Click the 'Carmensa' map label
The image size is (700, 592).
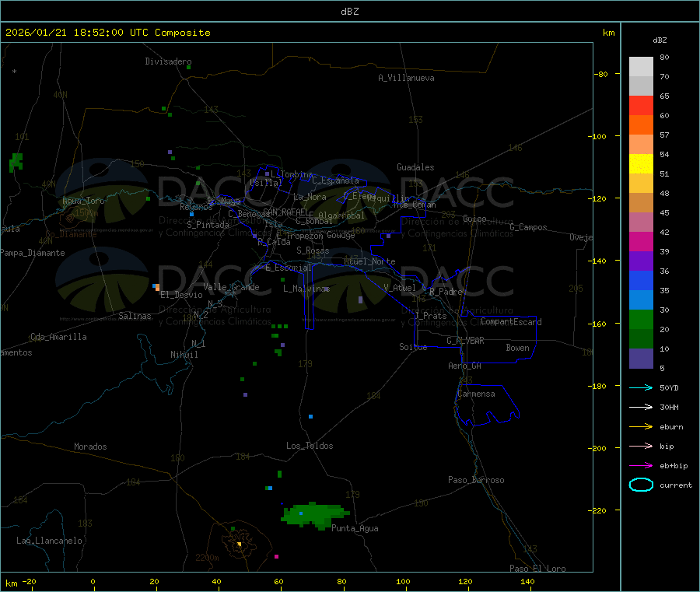pos(476,394)
